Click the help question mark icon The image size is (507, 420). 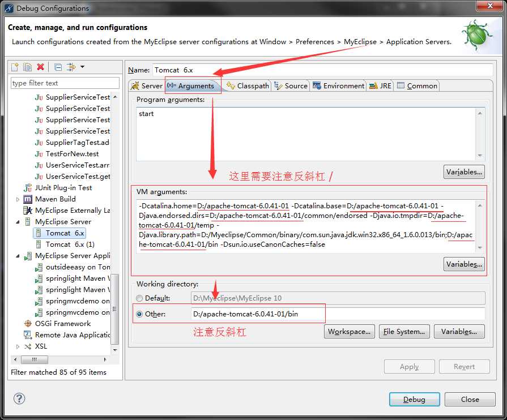point(19,398)
